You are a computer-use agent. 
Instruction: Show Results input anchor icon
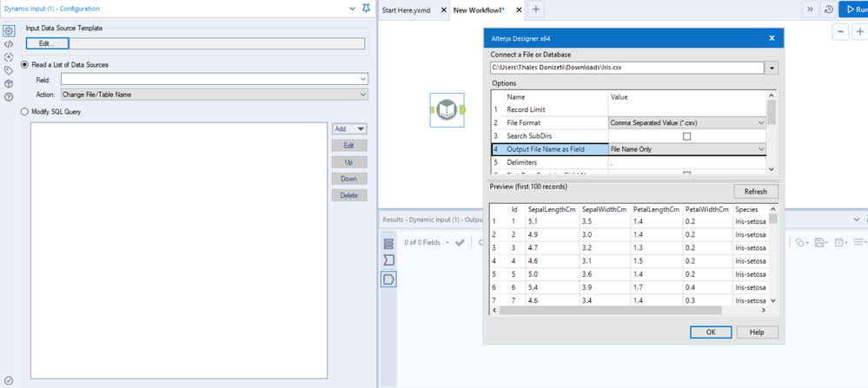(388, 260)
